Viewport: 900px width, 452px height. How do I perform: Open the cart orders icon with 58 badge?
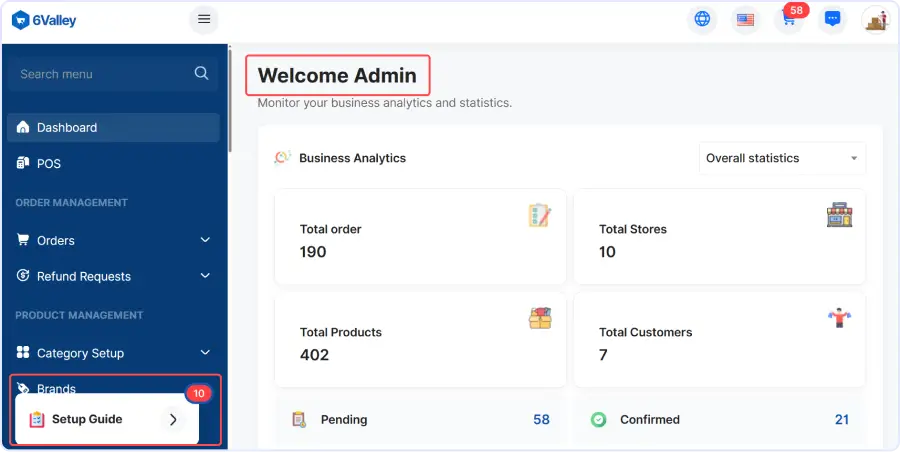[789, 20]
